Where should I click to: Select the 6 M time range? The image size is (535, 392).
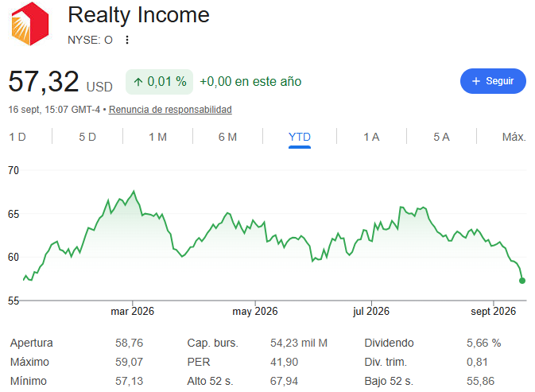[x=227, y=137]
